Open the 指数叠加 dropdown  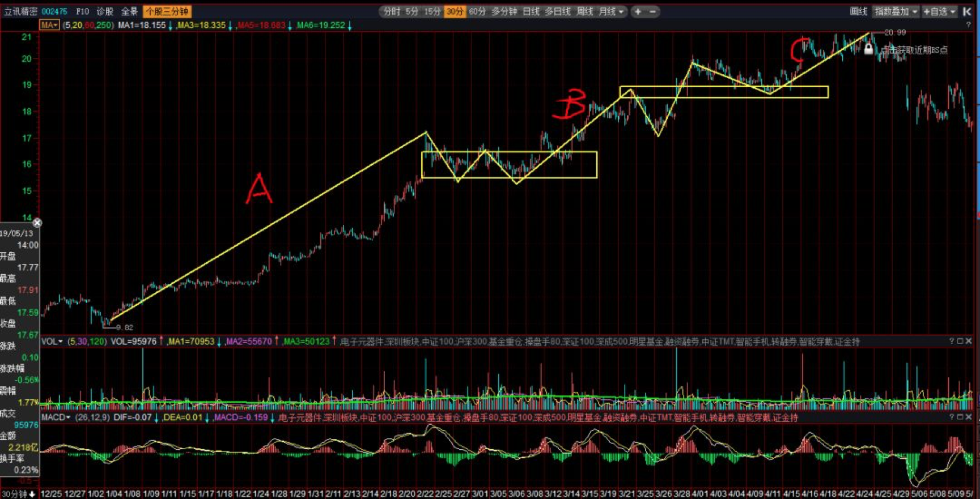coord(896,11)
